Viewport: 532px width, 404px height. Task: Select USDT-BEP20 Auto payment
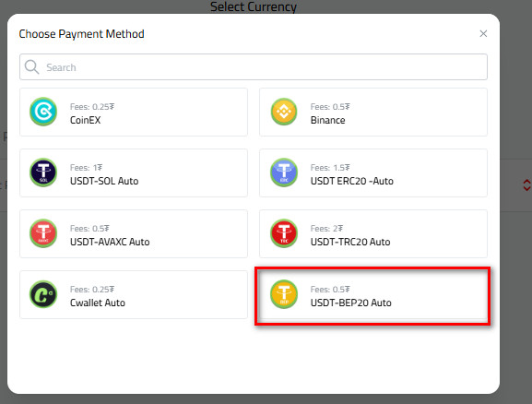[373, 294]
